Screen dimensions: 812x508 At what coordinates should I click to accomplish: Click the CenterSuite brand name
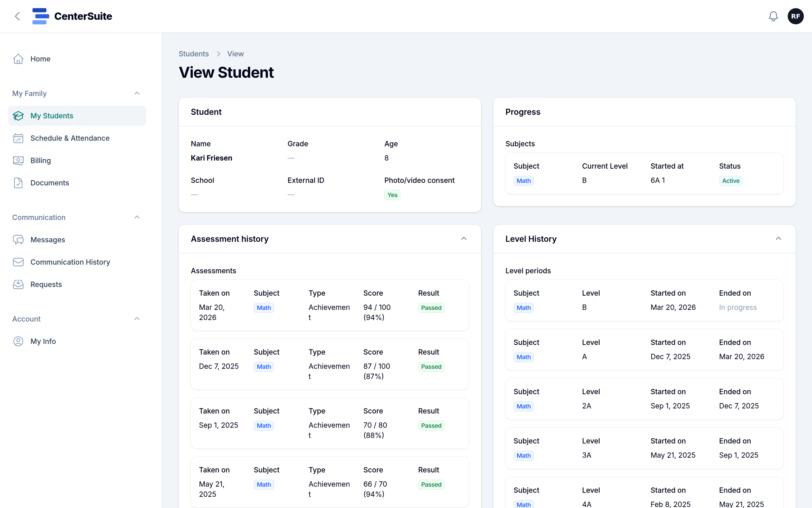click(83, 16)
